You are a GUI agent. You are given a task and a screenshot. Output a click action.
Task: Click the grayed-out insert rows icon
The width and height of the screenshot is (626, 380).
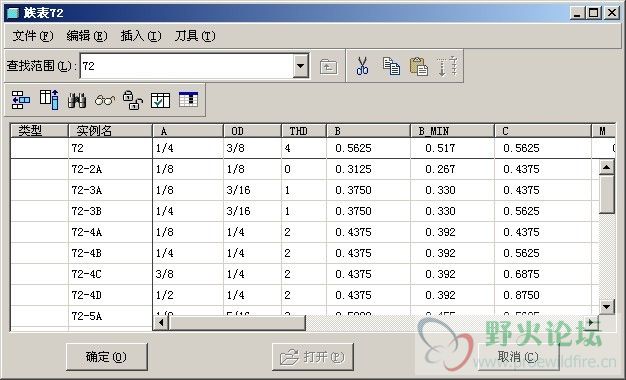click(x=447, y=66)
